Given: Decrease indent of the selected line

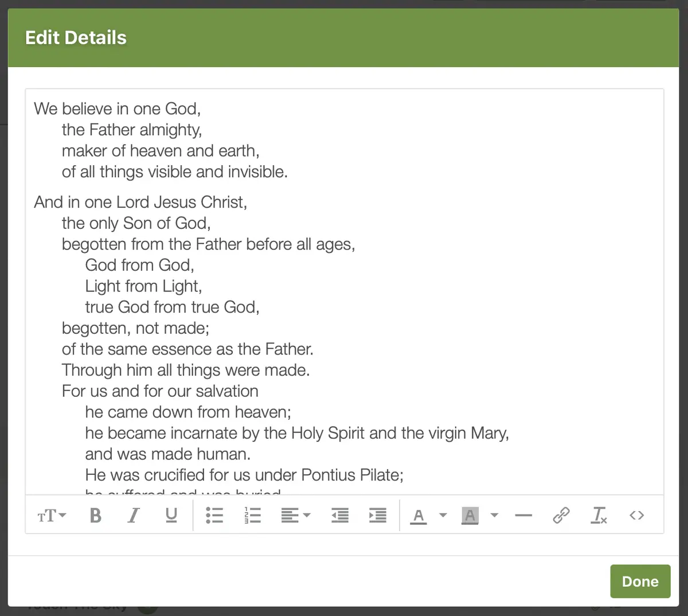Looking at the screenshot, I should pyautogui.click(x=340, y=516).
